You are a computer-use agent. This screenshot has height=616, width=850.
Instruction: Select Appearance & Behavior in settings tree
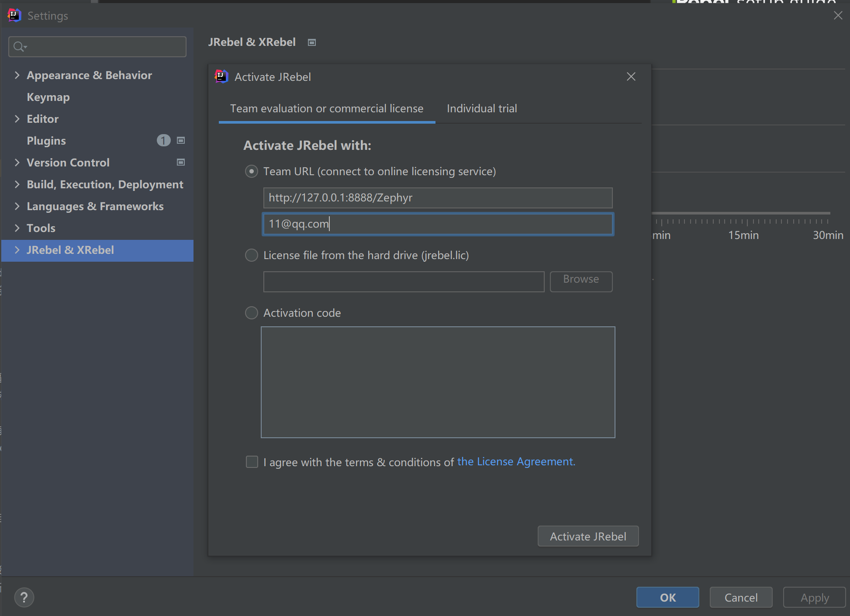(x=90, y=75)
